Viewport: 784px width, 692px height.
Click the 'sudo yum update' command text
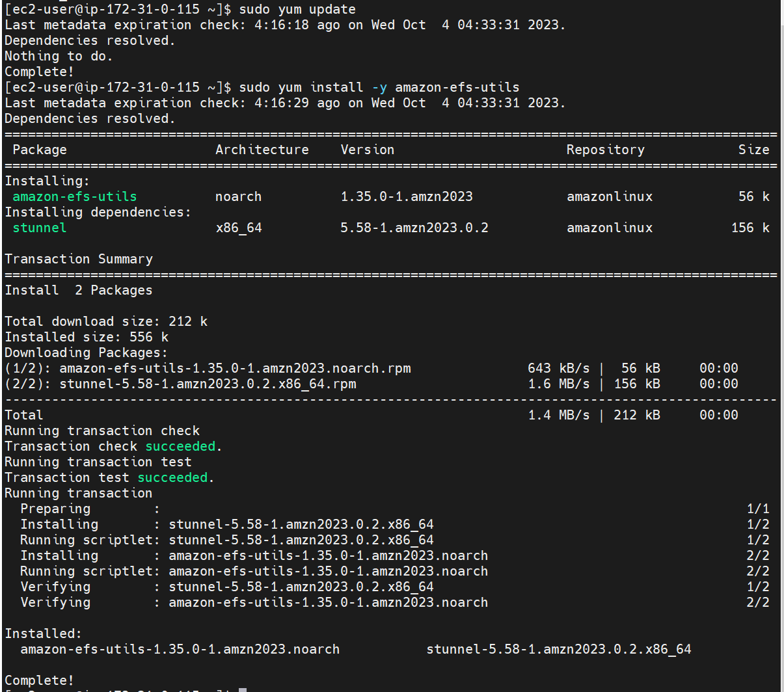(x=297, y=10)
